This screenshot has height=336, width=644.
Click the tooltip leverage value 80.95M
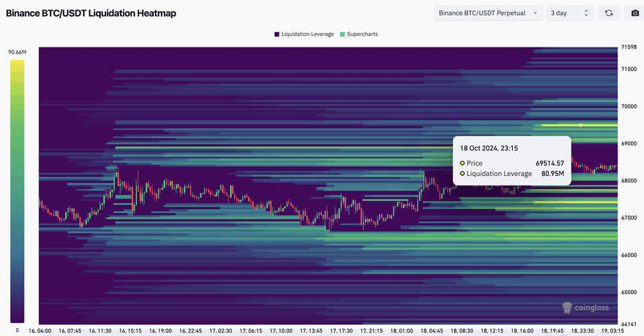(553, 174)
